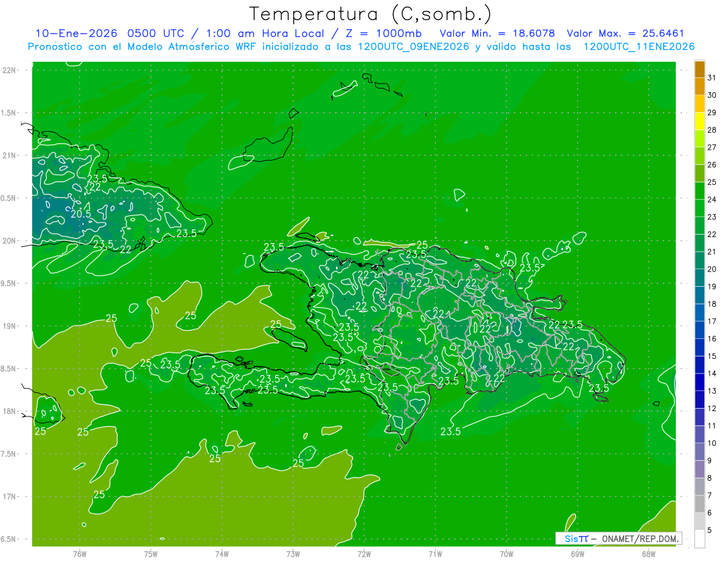
Task: Click the legend number '28' on the color bar
Action: click(712, 130)
